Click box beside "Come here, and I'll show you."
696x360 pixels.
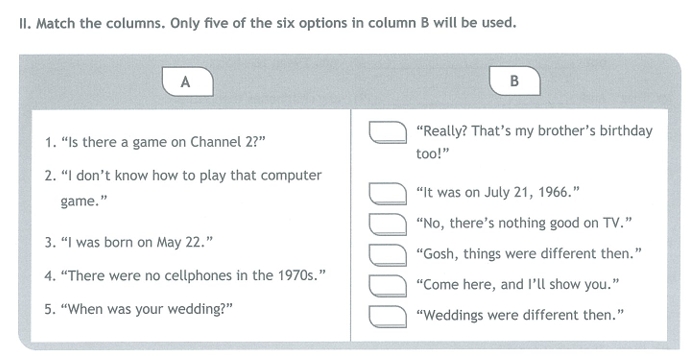[388, 285]
